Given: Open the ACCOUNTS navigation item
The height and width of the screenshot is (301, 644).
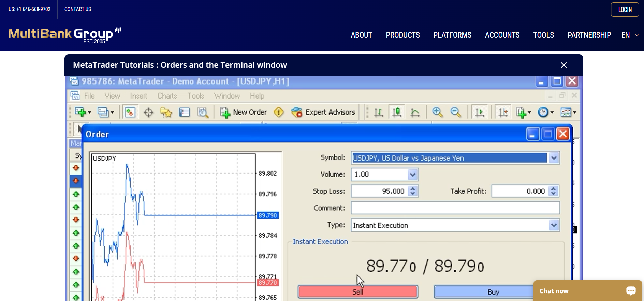Looking at the screenshot, I should tap(502, 35).
